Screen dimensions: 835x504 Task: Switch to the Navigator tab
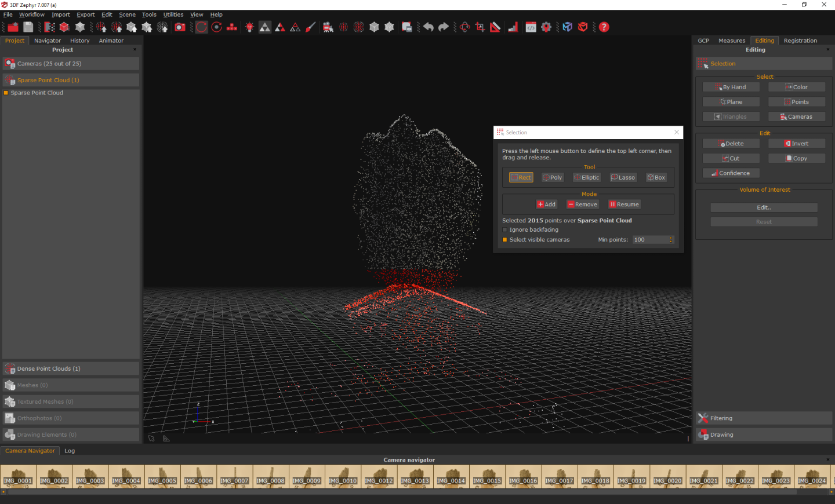pos(48,41)
